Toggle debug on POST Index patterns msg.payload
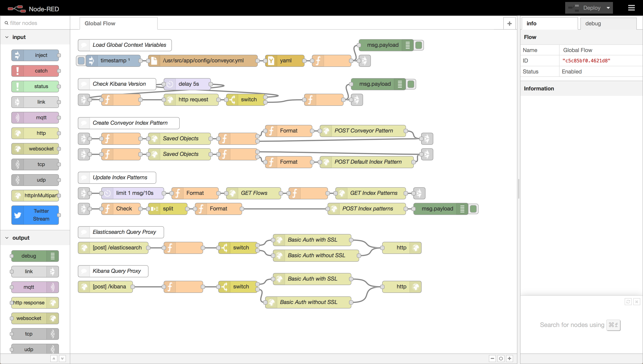This screenshot has height=364, width=643. 473,209
